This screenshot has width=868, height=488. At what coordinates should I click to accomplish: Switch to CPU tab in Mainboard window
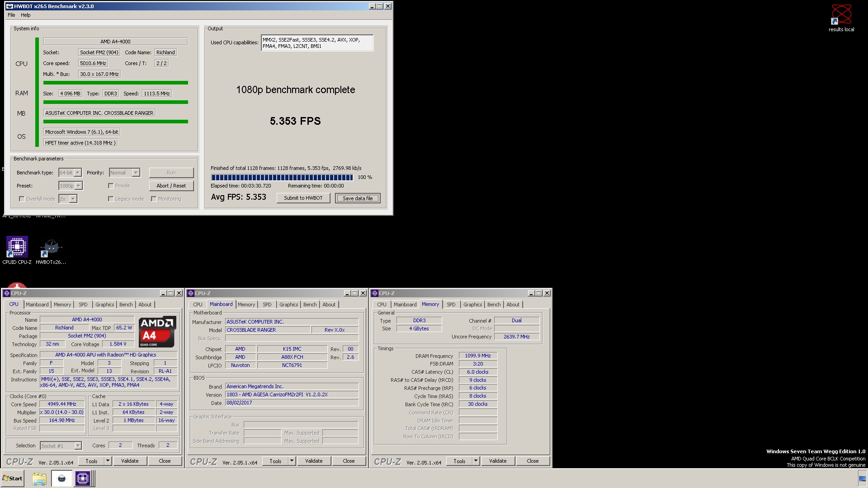point(198,305)
